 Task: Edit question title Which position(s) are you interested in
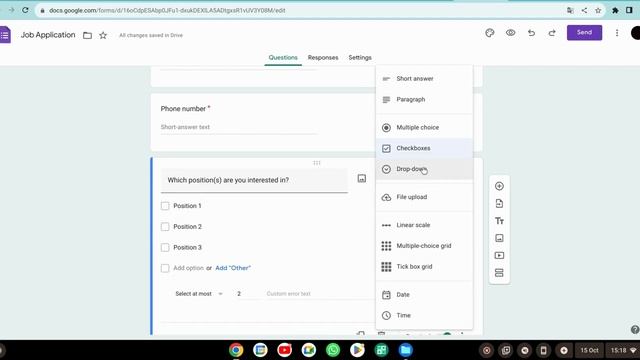tap(254, 180)
